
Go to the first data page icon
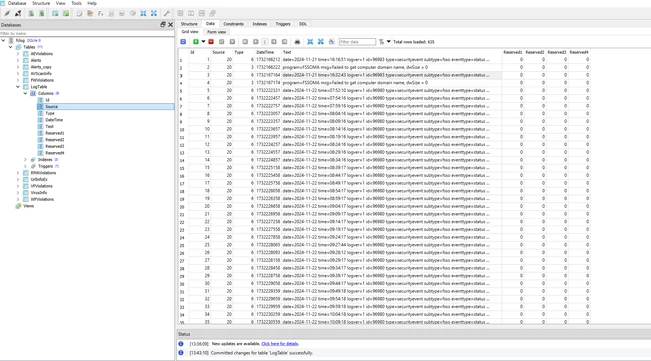245,41
